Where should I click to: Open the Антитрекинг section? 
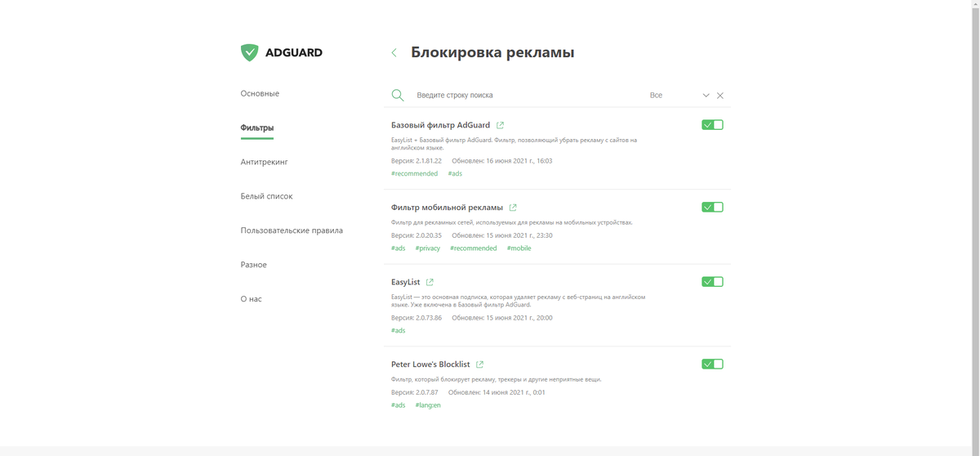coord(264,162)
